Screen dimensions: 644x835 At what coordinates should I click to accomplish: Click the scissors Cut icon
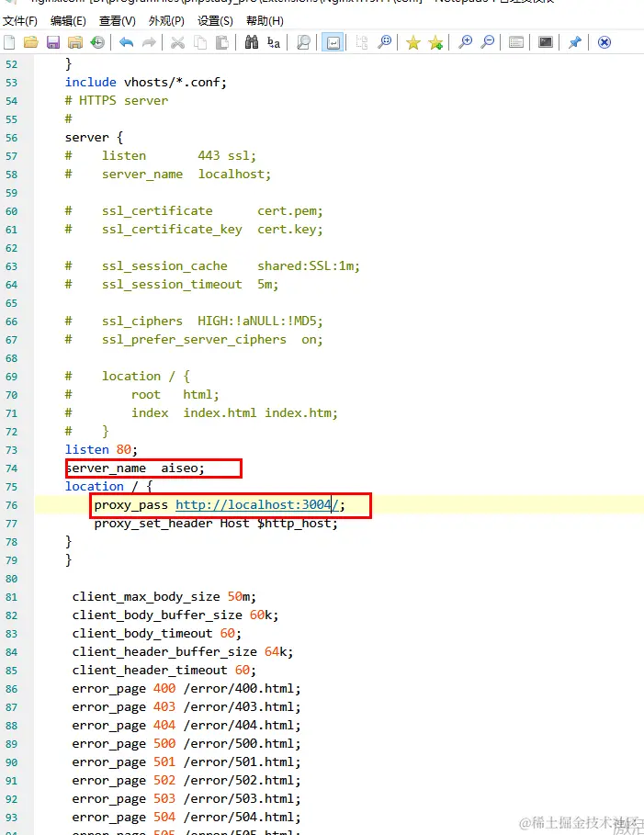(177, 42)
